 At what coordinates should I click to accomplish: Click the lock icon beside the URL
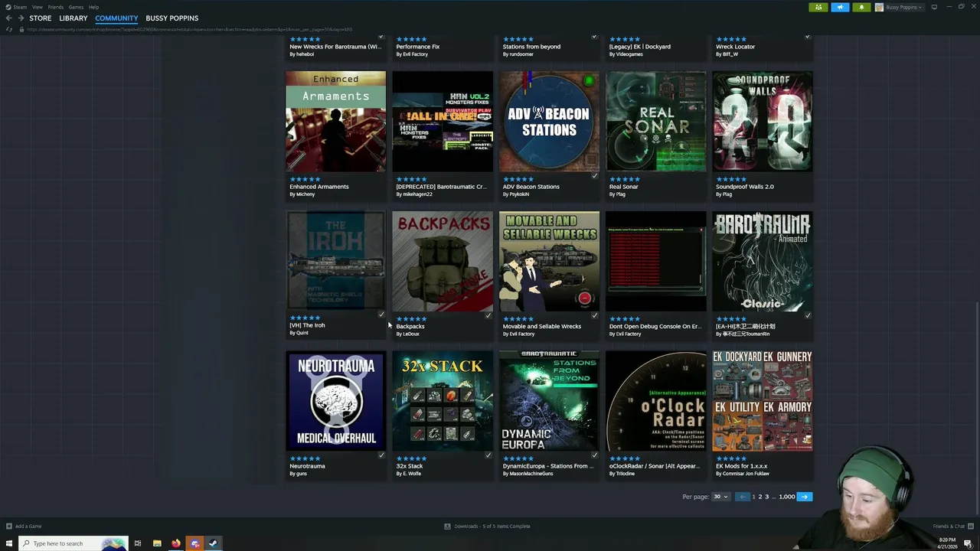coord(21,29)
